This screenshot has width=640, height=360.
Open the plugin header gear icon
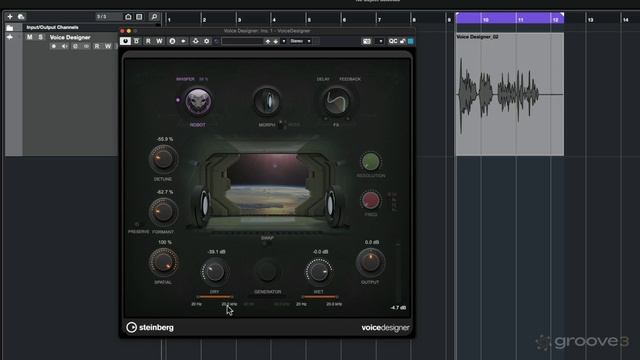[207, 41]
